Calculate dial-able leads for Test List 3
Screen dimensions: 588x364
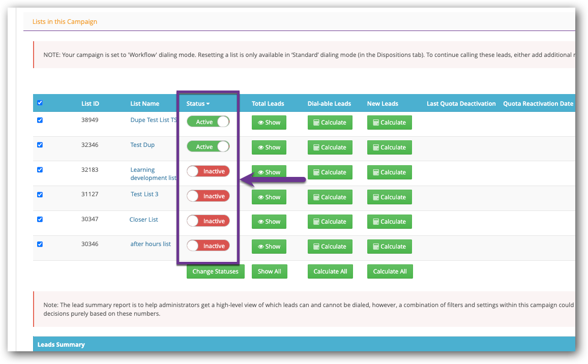tap(330, 197)
